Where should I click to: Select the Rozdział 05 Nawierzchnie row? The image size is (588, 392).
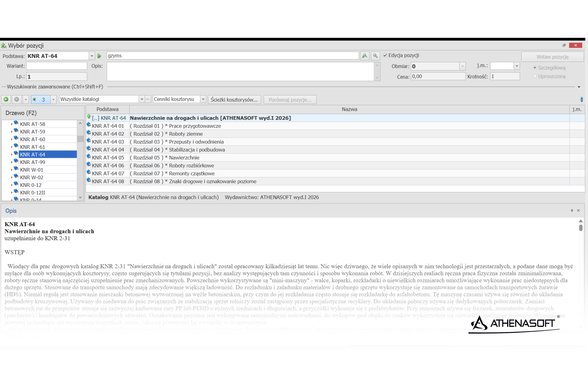pos(335,158)
